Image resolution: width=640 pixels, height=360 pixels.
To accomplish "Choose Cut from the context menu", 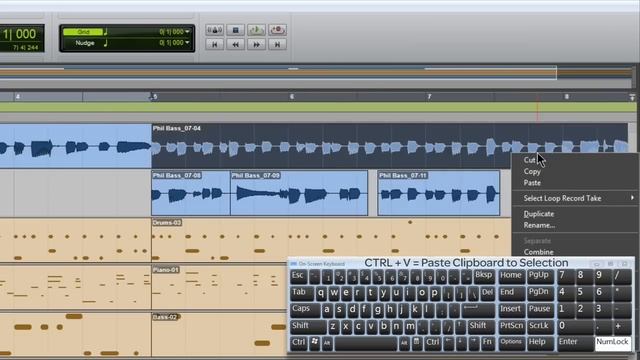I will pyautogui.click(x=529, y=160).
